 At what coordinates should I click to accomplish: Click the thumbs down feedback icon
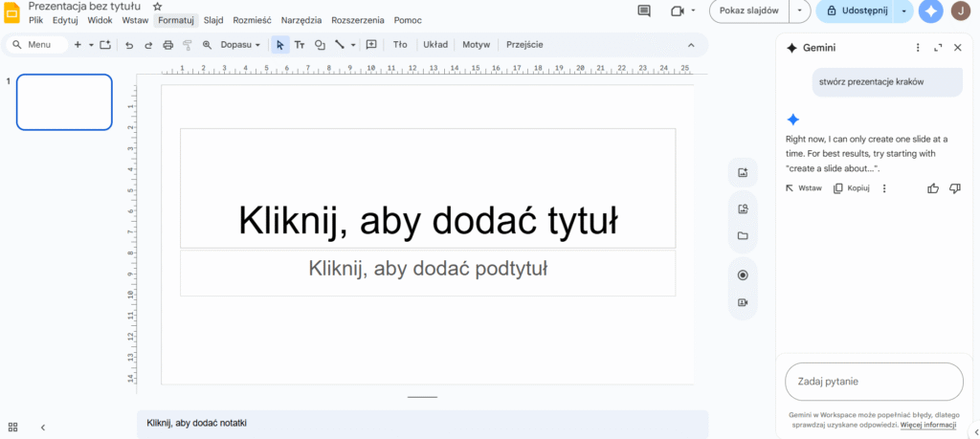[x=954, y=188]
